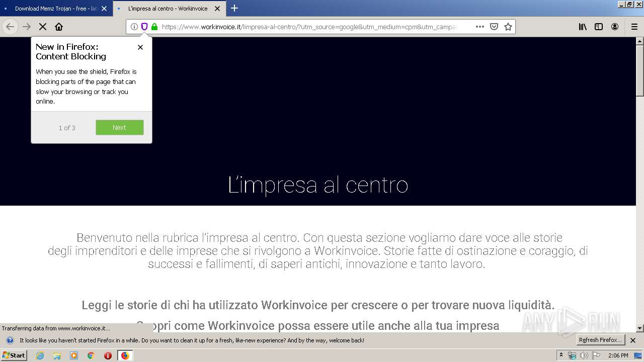Open network tray icon
Image resolution: width=644 pixels, height=362 pixels.
point(572,355)
